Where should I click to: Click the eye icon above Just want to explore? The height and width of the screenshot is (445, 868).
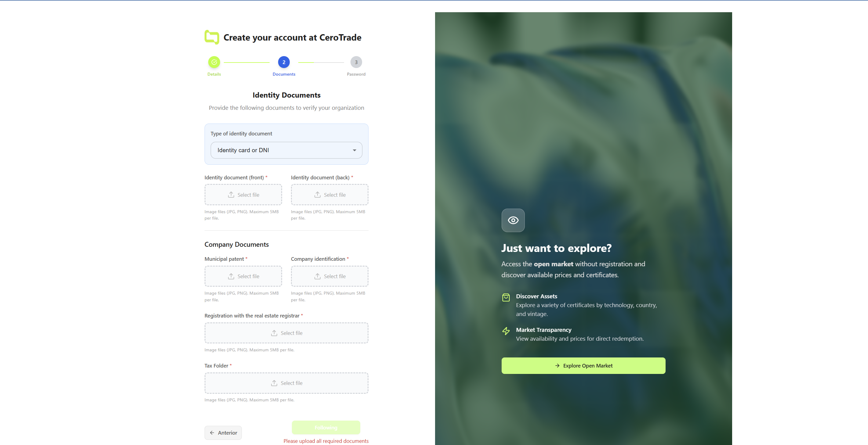(x=513, y=220)
